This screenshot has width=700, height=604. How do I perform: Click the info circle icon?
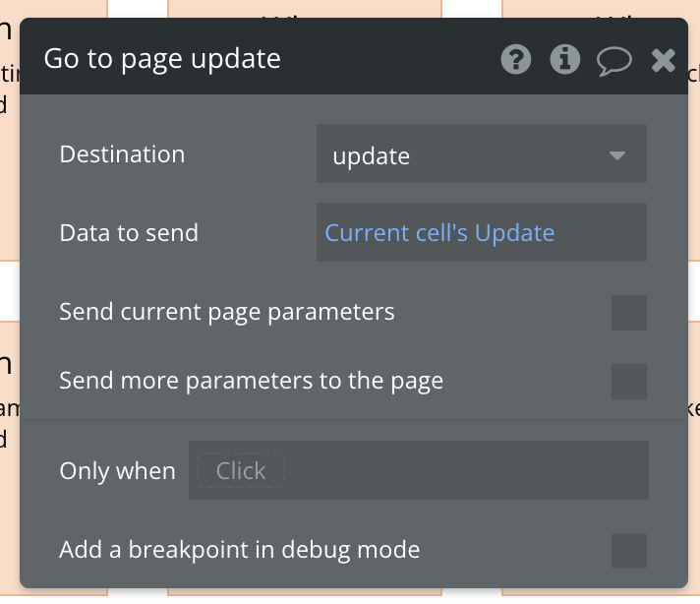(564, 60)
